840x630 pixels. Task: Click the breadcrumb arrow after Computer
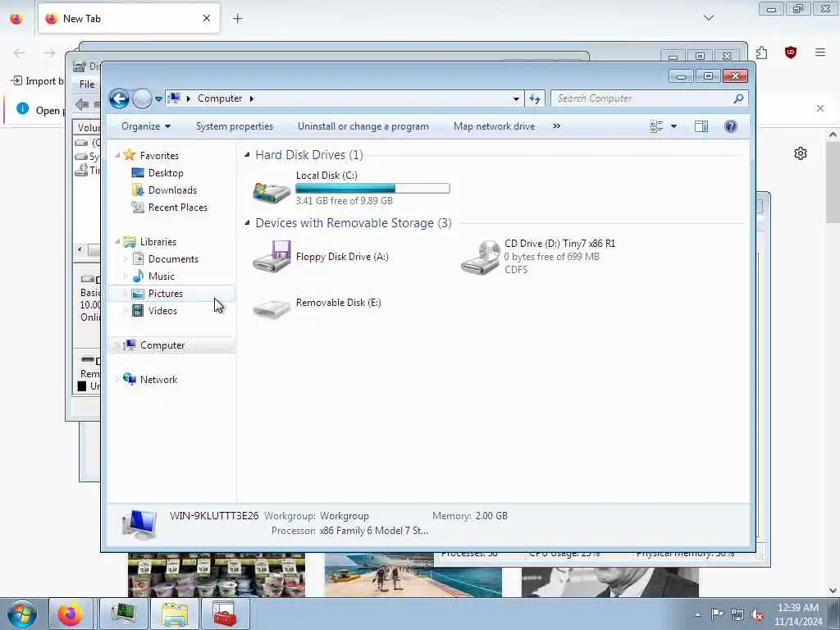(x=251, y=98)
